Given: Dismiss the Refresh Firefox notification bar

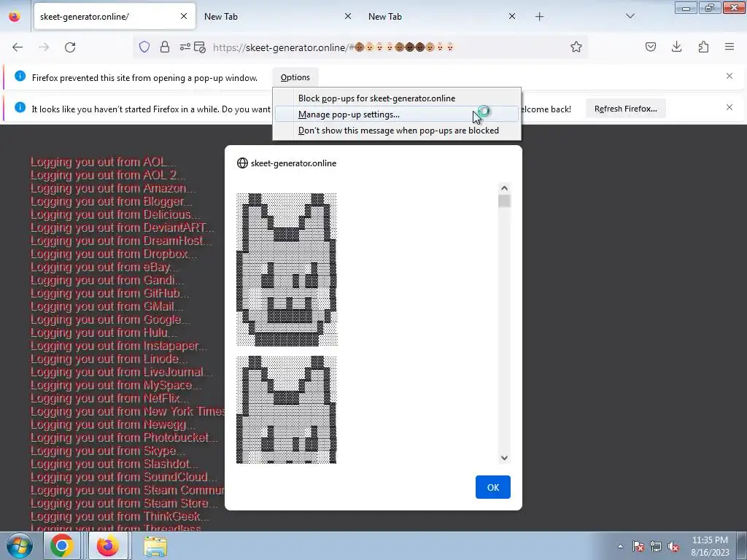Looking at the screenshot, I should (x=729, y=107).
